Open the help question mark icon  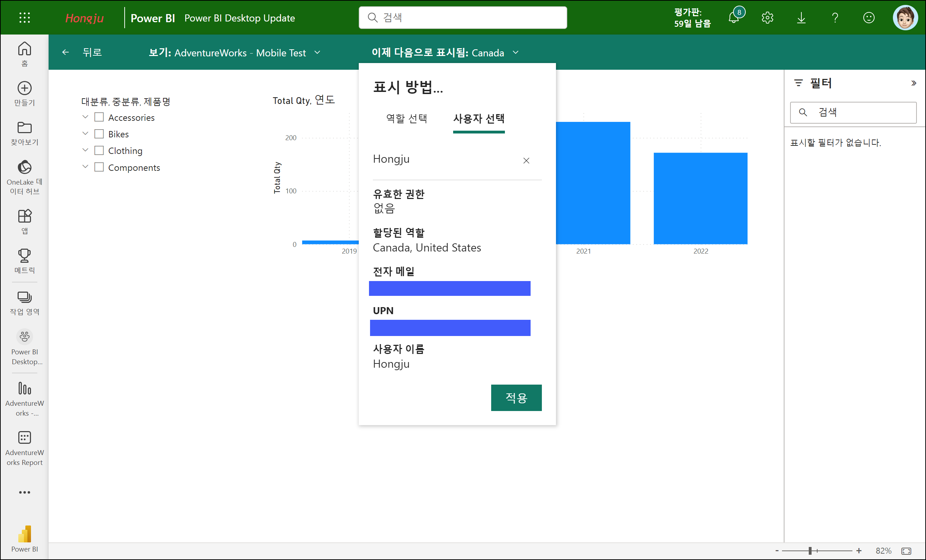click(x=835, y=18)
